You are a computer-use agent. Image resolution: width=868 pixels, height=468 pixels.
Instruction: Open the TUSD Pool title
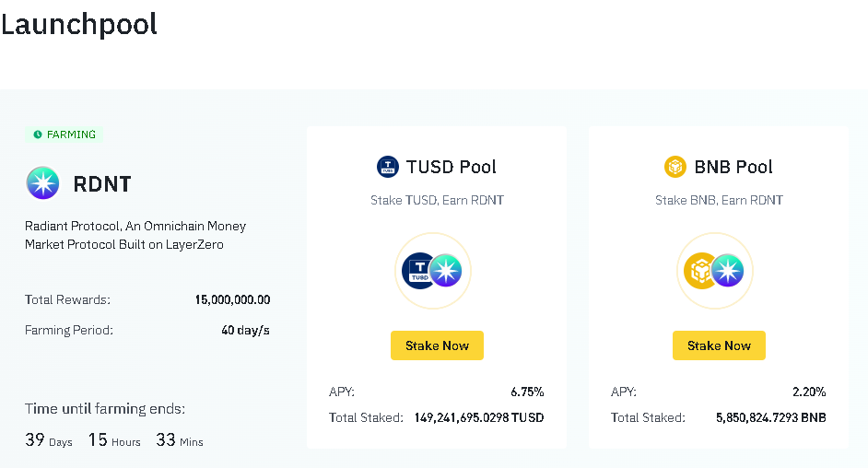pos(451,167)
